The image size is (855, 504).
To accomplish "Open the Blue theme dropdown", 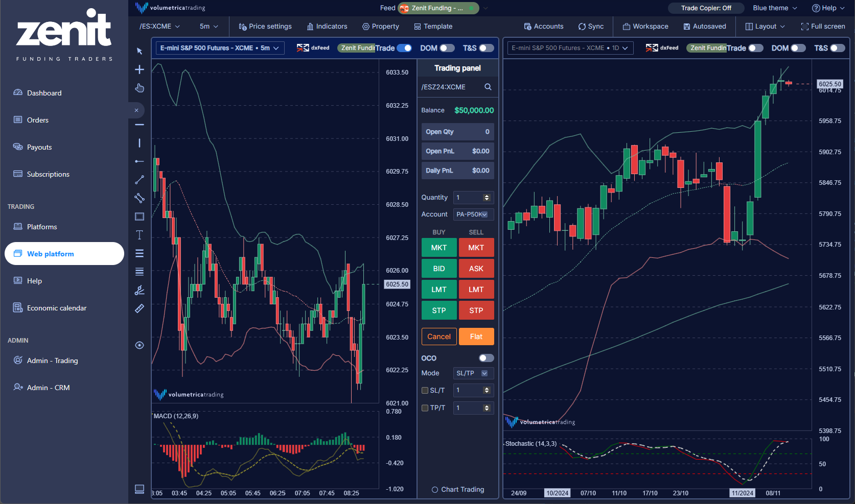I will (774, 8).
